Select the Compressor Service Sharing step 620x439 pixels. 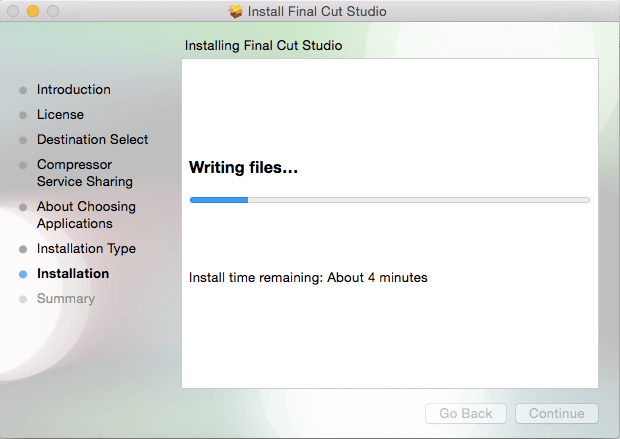point(84,173)
